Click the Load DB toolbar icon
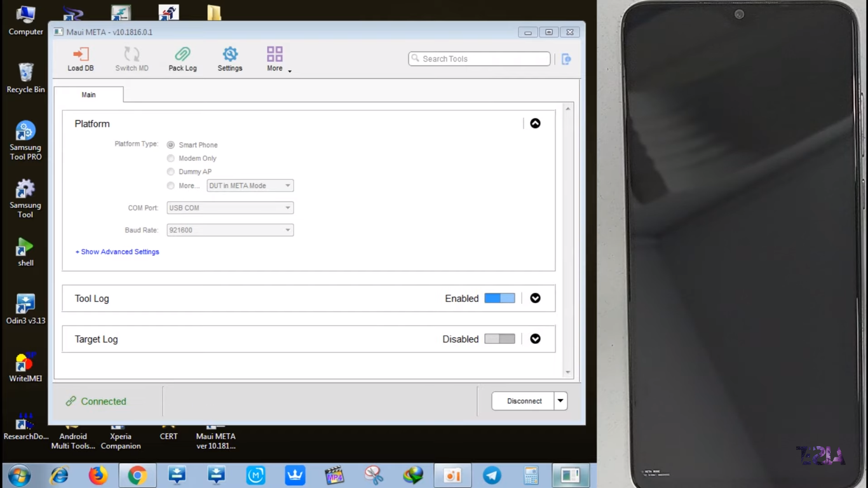The width and height of the screenshot is (868, 488). [x=81, y=59]
